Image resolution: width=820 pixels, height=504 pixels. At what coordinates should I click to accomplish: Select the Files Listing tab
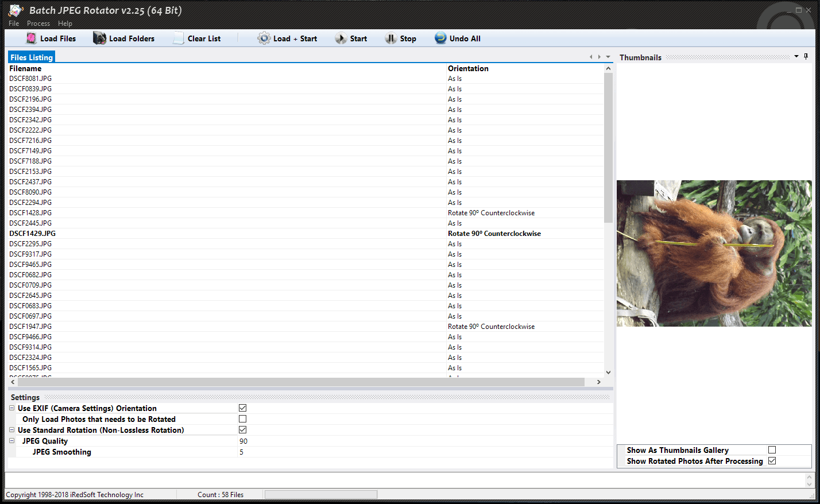tap(32, 57)
